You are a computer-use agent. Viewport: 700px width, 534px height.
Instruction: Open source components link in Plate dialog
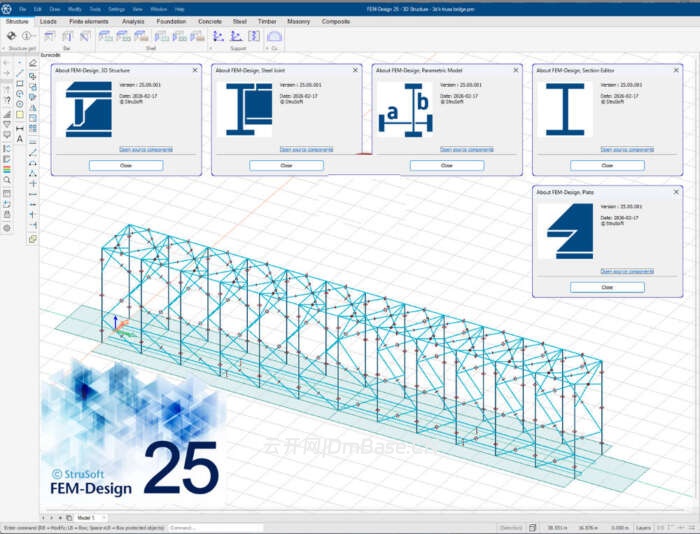[627, 271]
